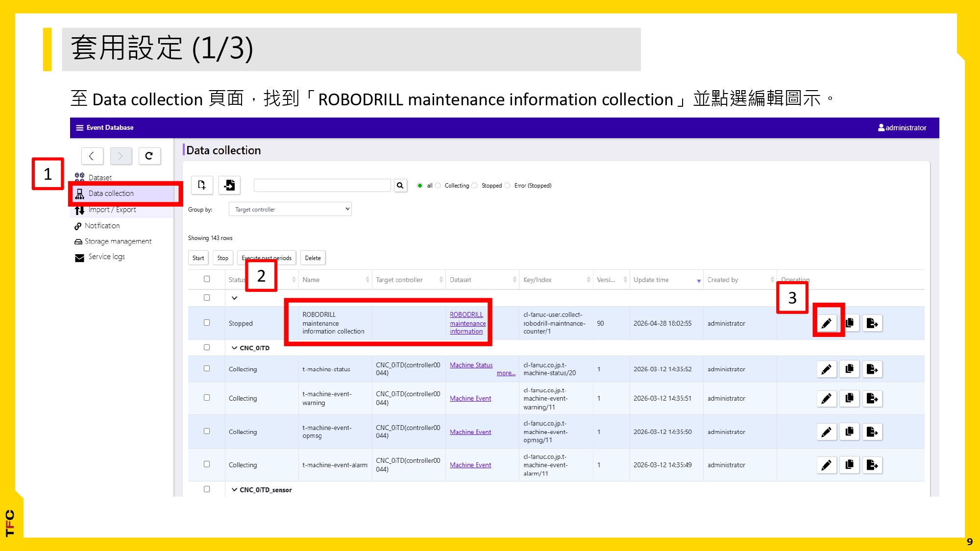Edit the t-machine-event-alarm row
The image size is (980, 551).
click(827, 465)
